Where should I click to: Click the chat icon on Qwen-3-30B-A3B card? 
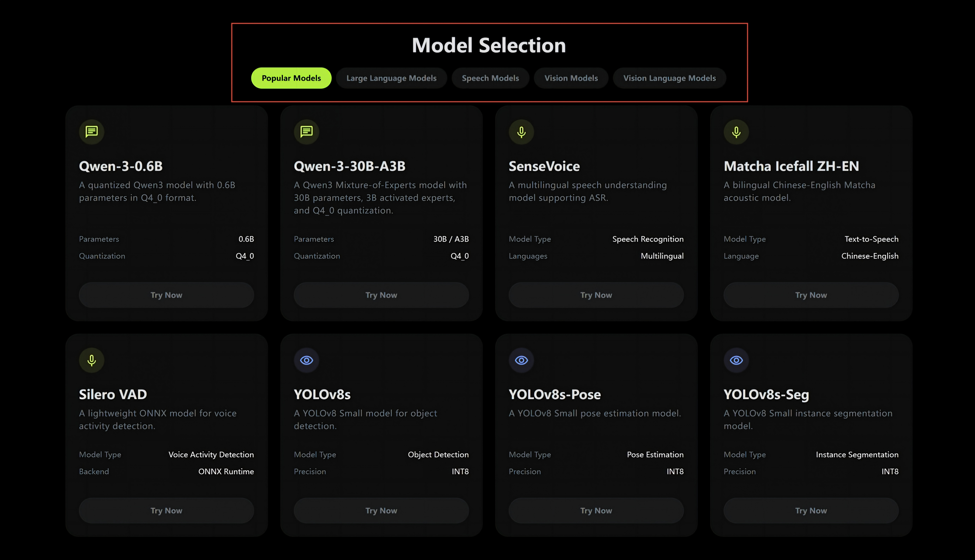click(x=307, y=132)
